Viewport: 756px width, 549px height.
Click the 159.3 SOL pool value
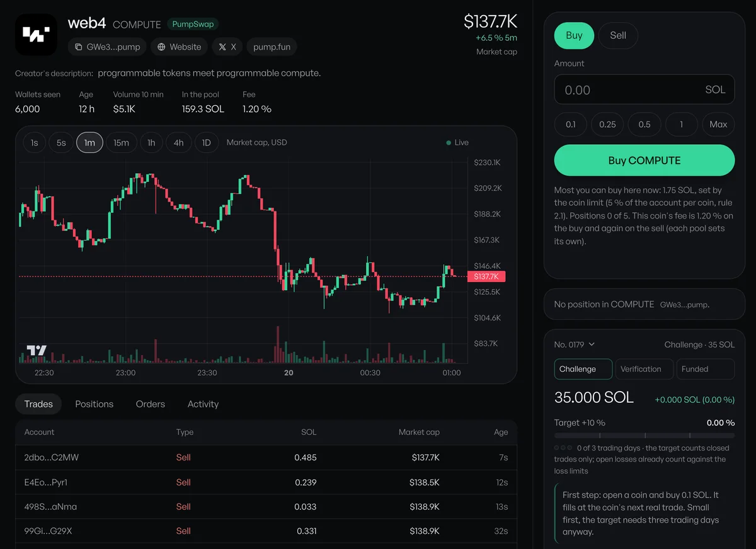203,109
